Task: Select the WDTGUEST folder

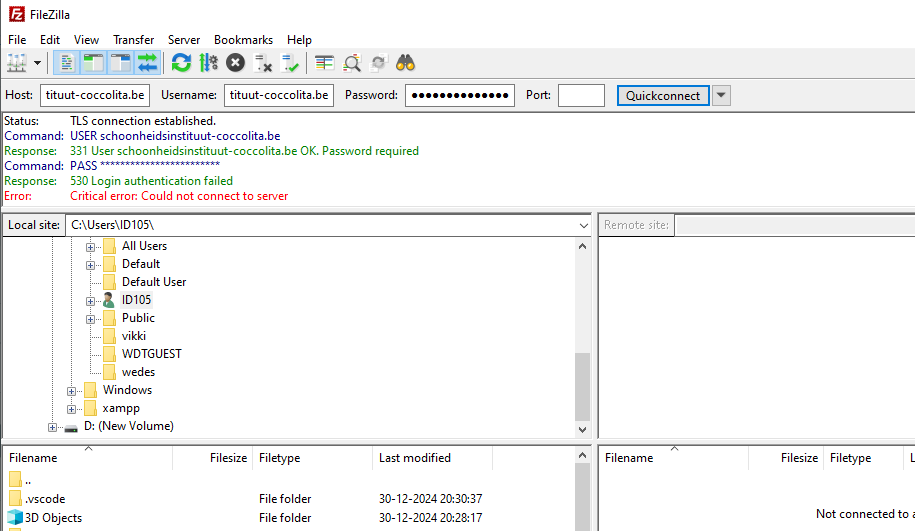Action: [151, 354]
